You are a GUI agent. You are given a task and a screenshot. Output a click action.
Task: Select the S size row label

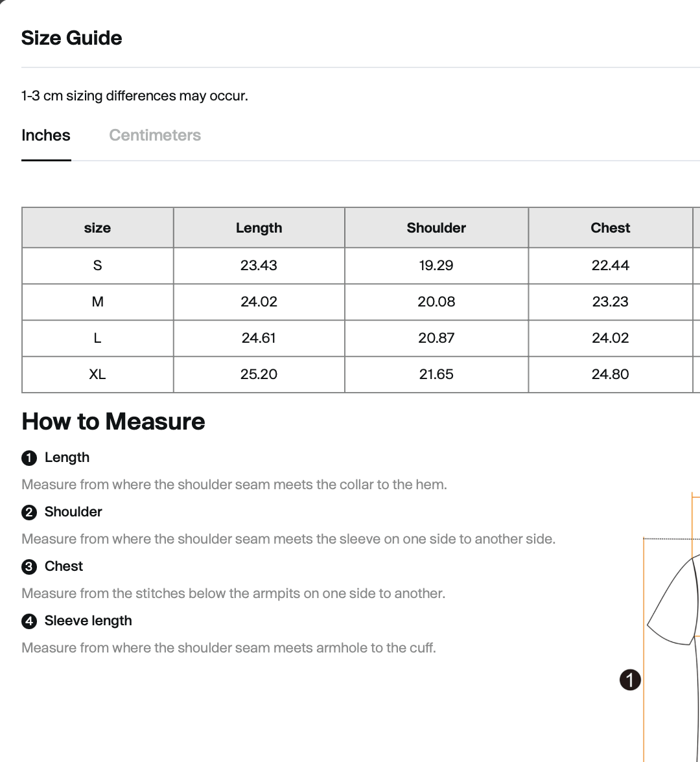[97, 266]
